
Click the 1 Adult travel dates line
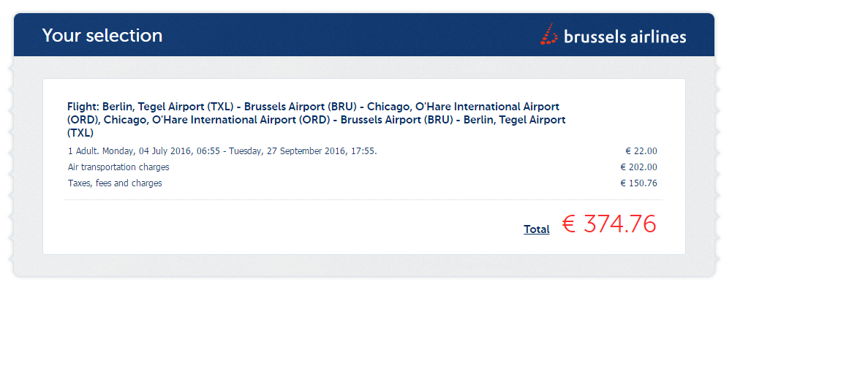(x=222, y=151)
